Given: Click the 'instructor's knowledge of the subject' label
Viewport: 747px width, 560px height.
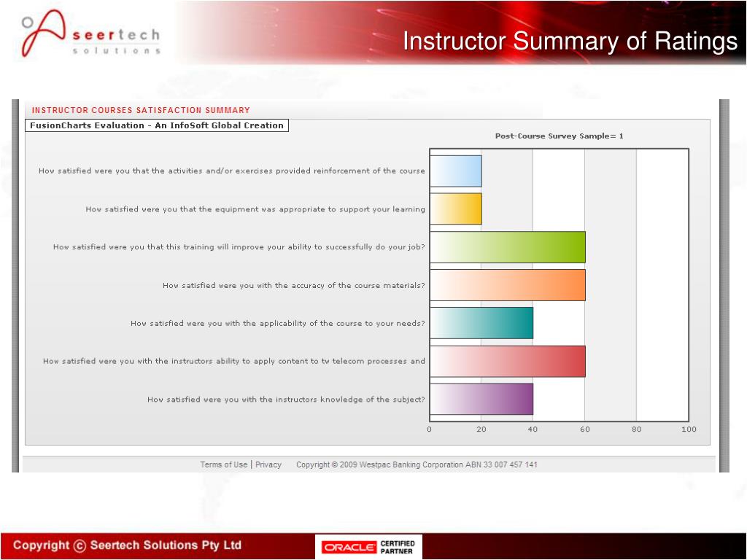Looking at the screenshot, I should 286,399.
